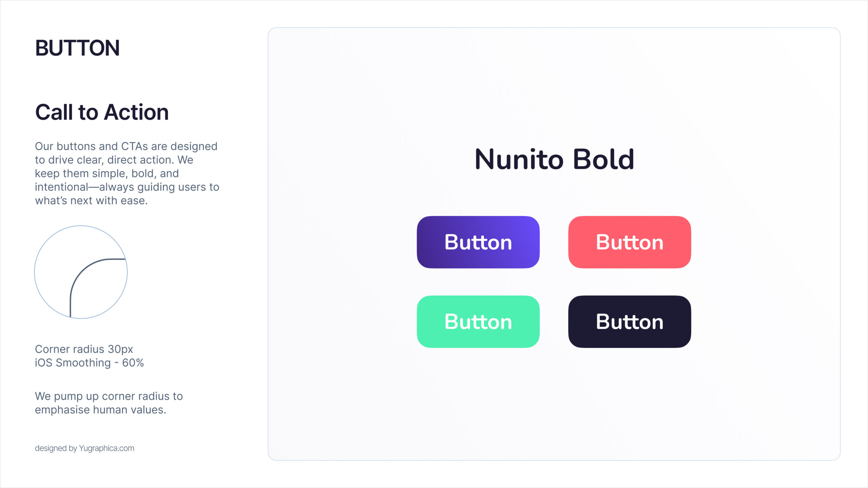Select the corner radius circle illustration
The width and height of the screenshot is (868, 488).
pos(81,272)
